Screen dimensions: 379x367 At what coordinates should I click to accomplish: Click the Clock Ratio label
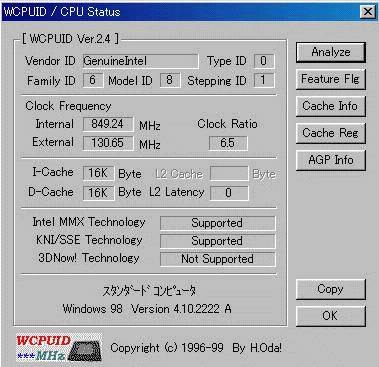227,124
